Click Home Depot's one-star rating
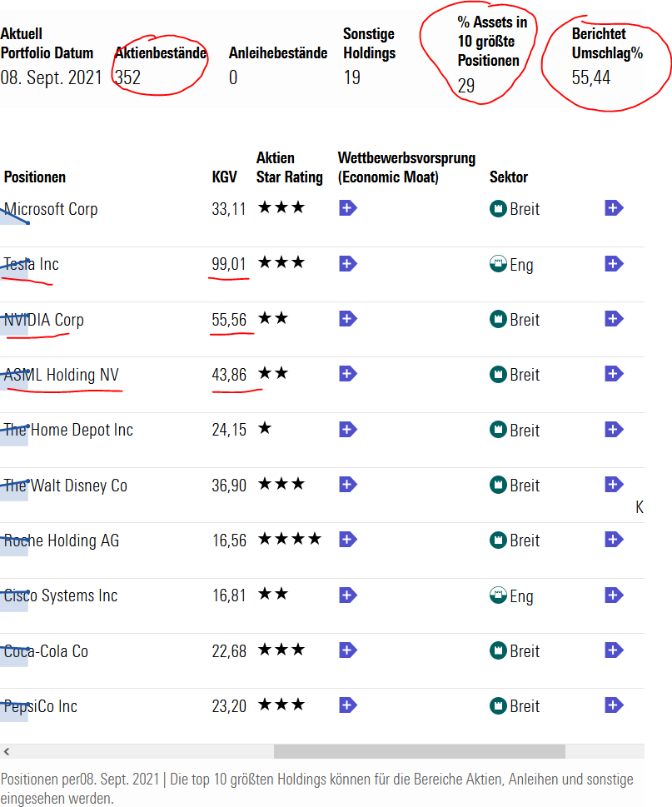This screenshot has width=672, height=807. pyautogui.click(x=265, y=428)
